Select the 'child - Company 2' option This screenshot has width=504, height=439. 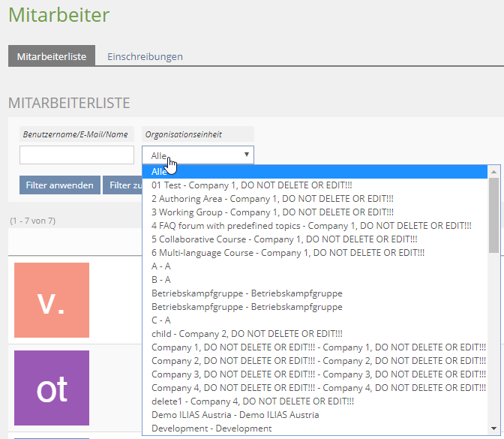(247, 333)
